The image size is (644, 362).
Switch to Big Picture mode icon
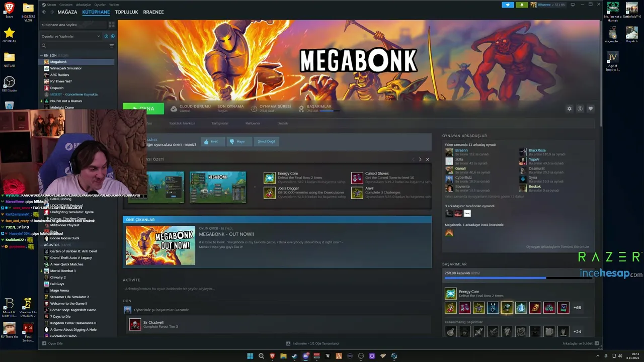point(573,5)
